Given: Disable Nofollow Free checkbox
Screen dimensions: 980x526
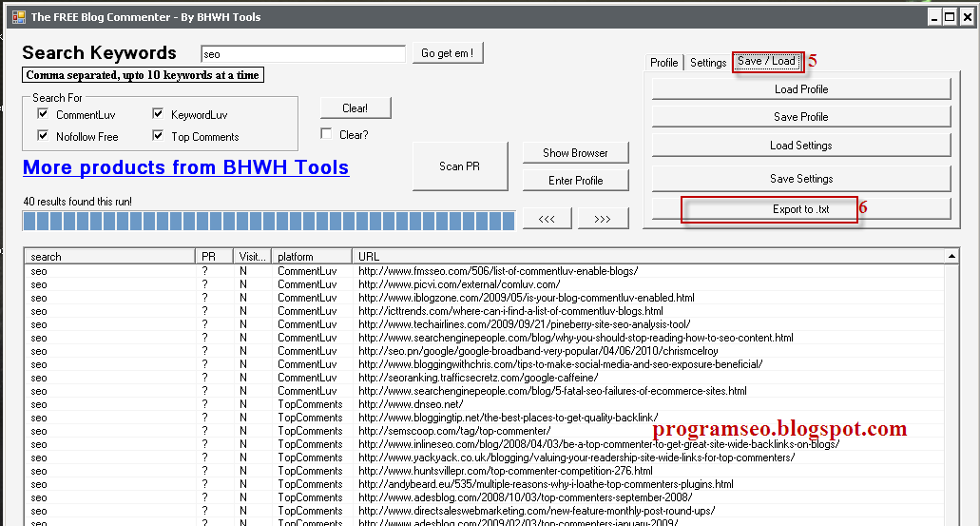Looking at the screenshot, I should point(43,136).
